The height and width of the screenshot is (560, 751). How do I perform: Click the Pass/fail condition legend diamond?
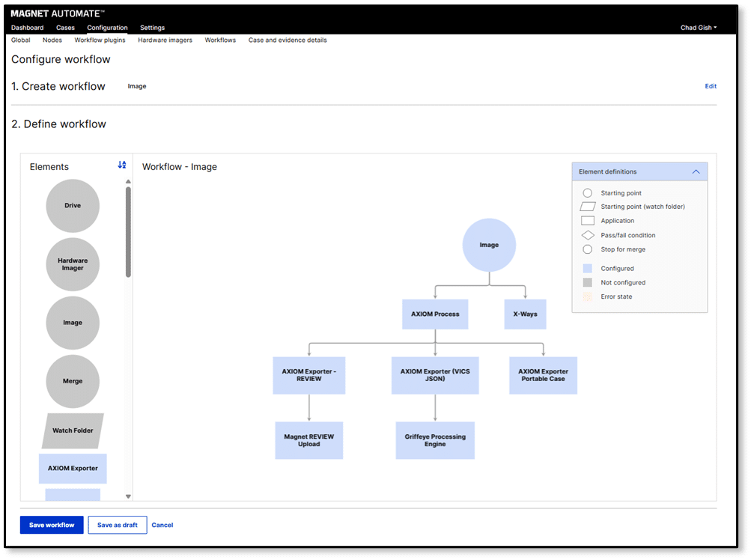click(588, 235)
